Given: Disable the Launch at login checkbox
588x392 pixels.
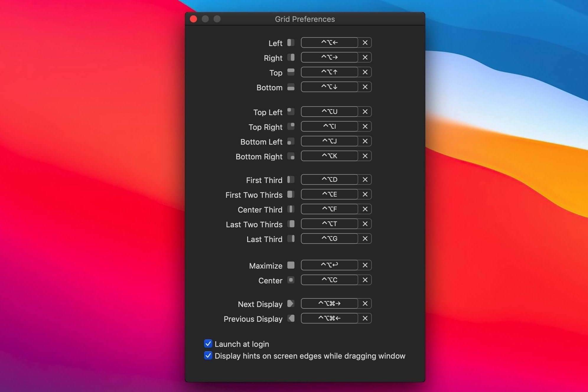Looking at the screenshot, I should point(208,344).
